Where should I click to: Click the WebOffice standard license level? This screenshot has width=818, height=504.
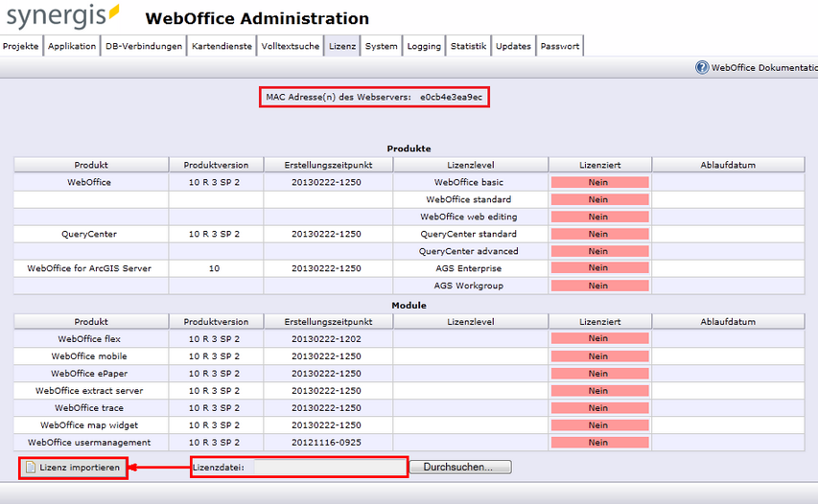469,199
